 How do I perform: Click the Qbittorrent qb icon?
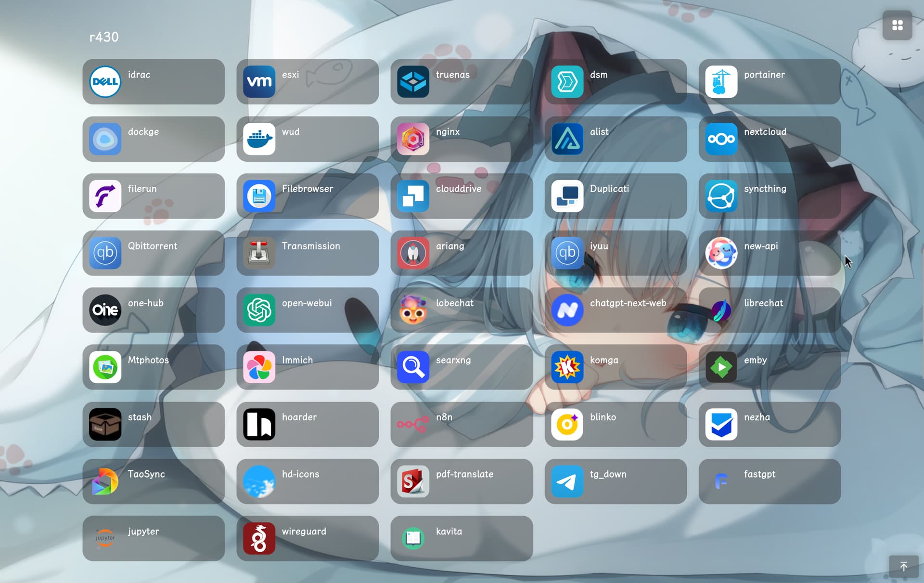pos(105,253)
